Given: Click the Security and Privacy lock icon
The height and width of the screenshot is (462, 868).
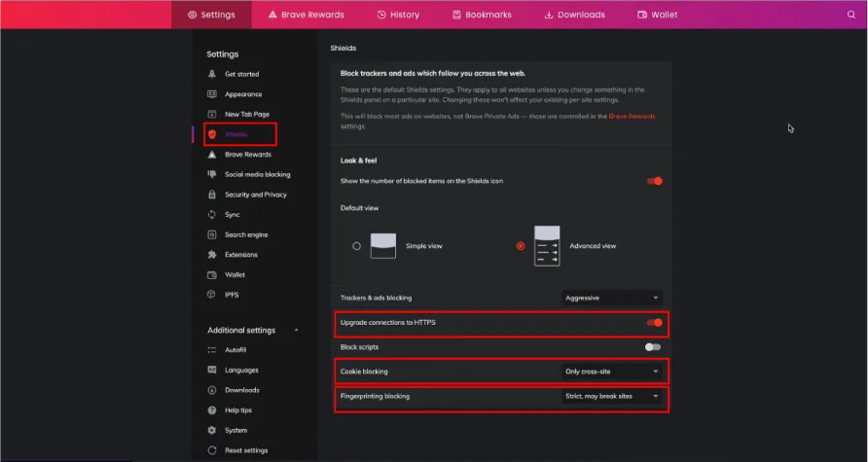Looking at the screenshot, I should [x=212, y=195].
